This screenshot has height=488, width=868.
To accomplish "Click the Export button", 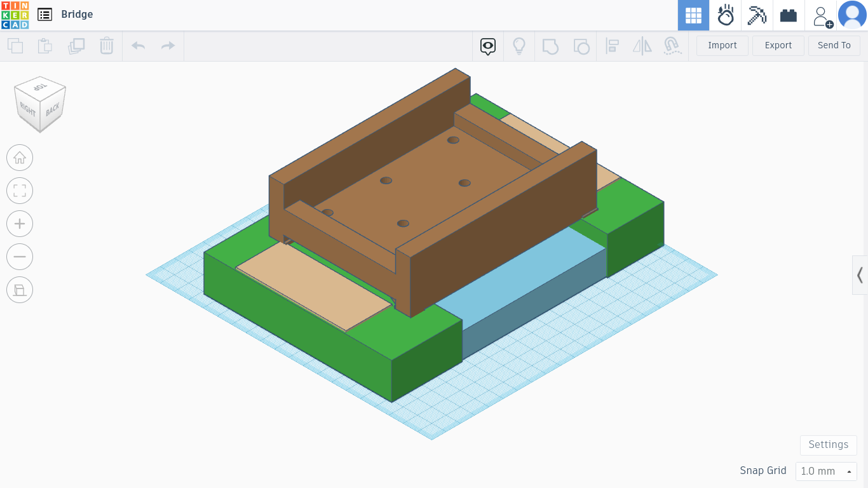I will coord(778,46).
